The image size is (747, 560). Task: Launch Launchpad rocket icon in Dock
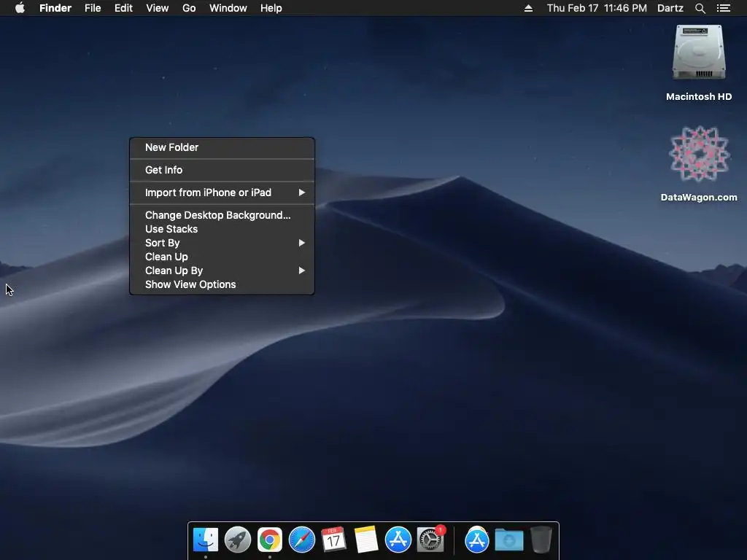click(x=238, y=540)
